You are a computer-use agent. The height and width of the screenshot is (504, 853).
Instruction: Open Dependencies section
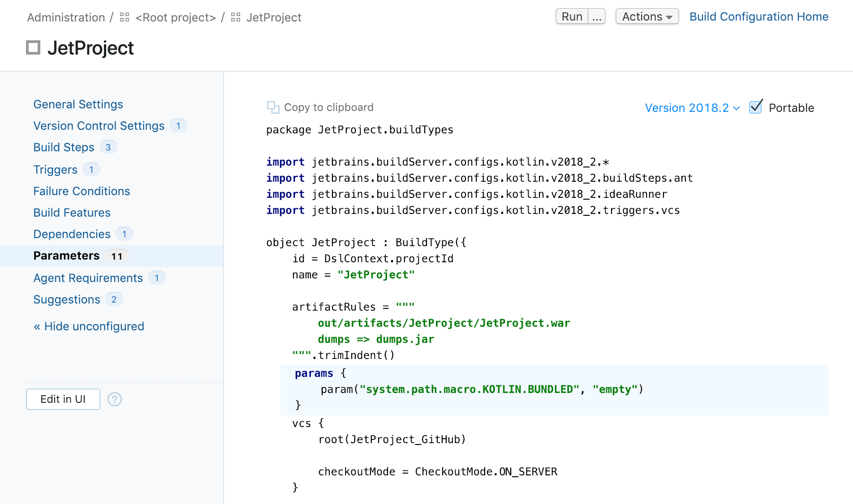pyautogui.click(x=72, y=234)
